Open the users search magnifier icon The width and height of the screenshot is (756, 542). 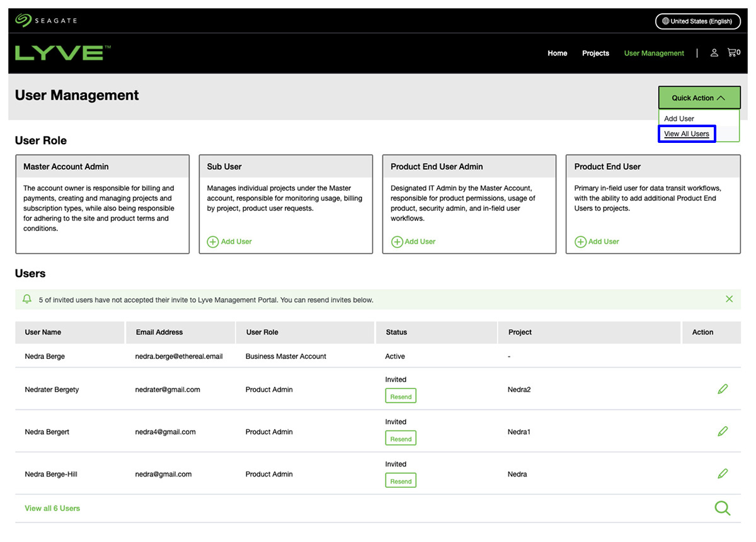pos(723,508)
